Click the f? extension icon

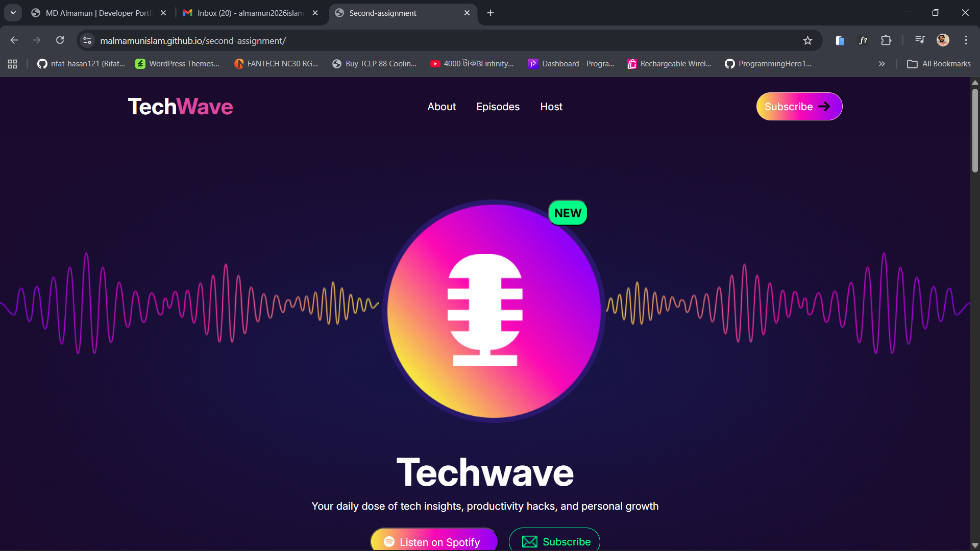pyautogui.click(x=863, y=40)
